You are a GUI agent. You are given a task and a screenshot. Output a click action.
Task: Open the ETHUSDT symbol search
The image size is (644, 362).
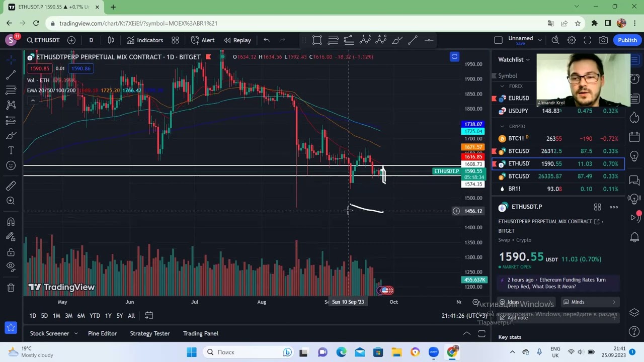click(x=43, y=40)
